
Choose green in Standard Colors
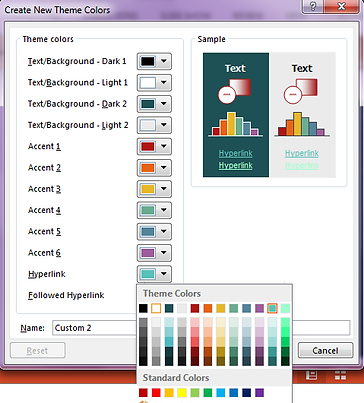208,393
